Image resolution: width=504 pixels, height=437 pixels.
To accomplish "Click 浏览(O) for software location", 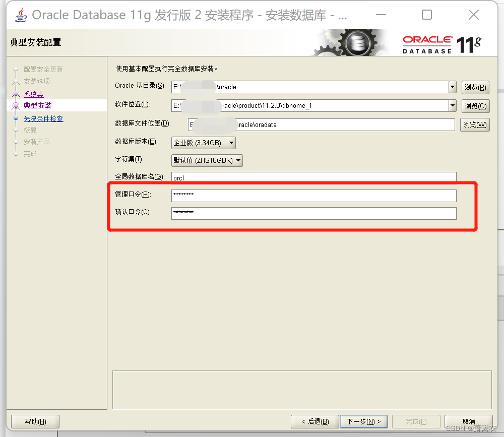I will pos(475,106).
